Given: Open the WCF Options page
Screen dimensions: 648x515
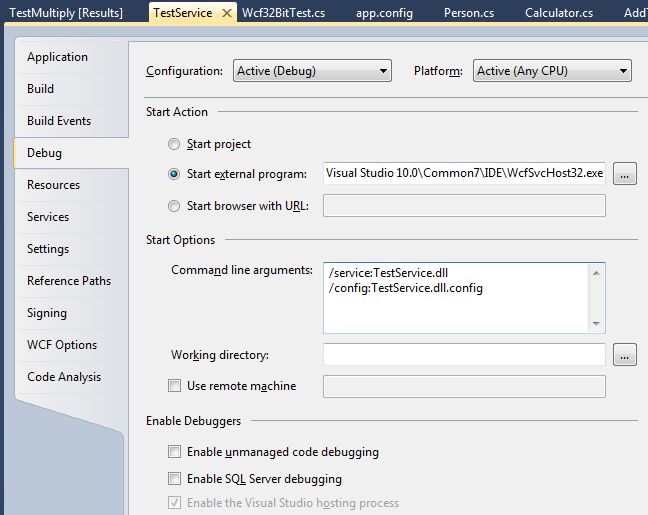Looking at the screenshot, I should click(x=62, y=345).
